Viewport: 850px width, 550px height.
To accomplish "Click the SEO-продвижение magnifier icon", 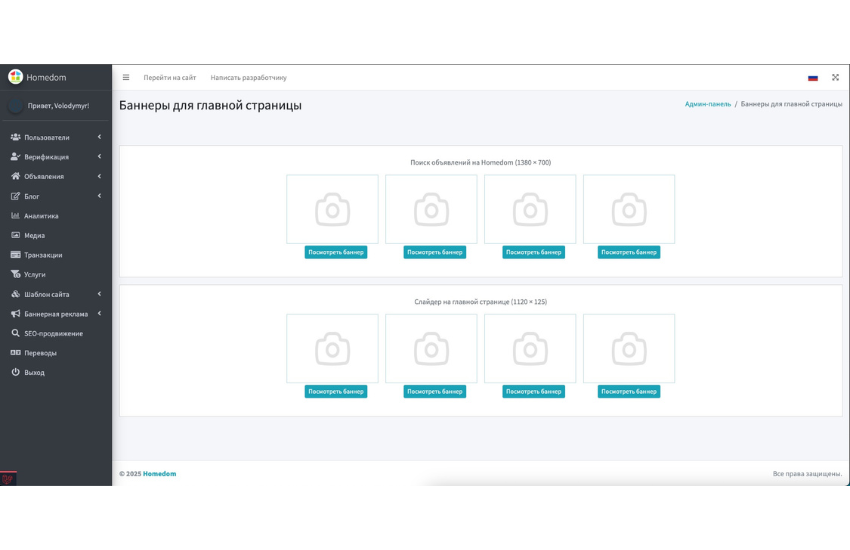I will tap(15, 333).
